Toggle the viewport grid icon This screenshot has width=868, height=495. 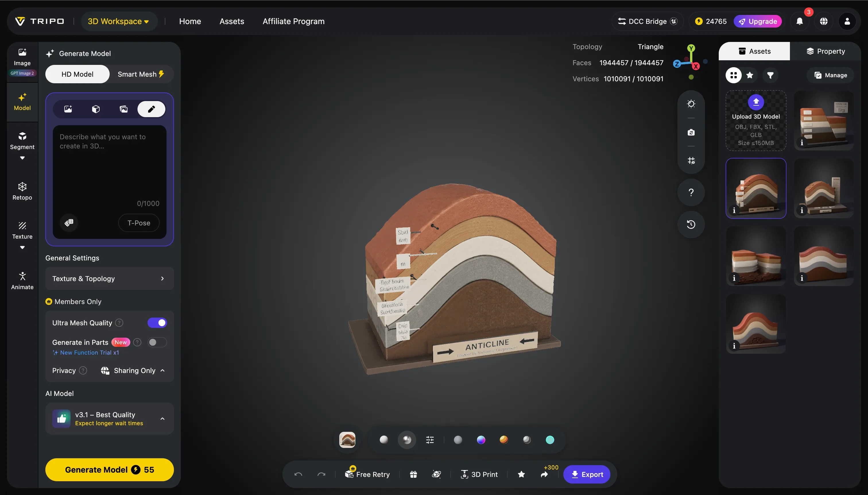tap(691, 161)
